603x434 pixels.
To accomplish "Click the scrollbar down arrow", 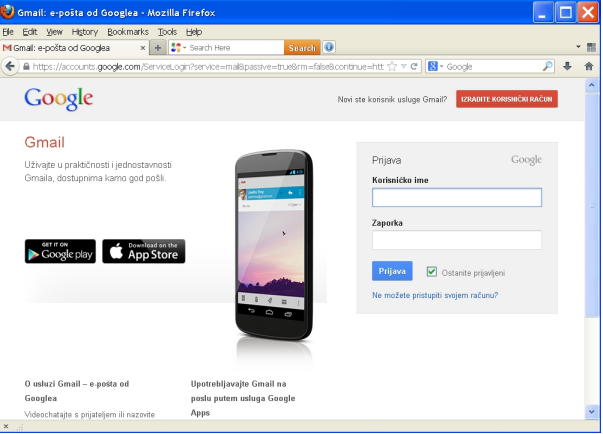I will tap(591, 412).
